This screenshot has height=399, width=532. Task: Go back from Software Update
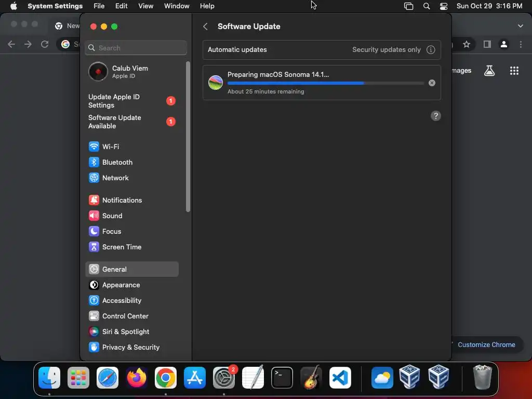tap(205, 26)
